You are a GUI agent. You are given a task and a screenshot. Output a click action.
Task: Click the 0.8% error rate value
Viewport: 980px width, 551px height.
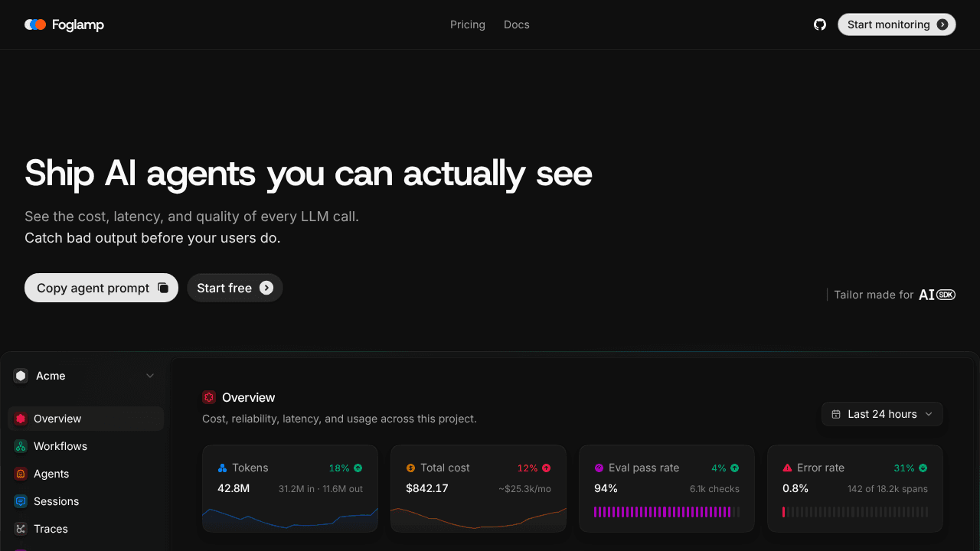(x=795, y=488)
